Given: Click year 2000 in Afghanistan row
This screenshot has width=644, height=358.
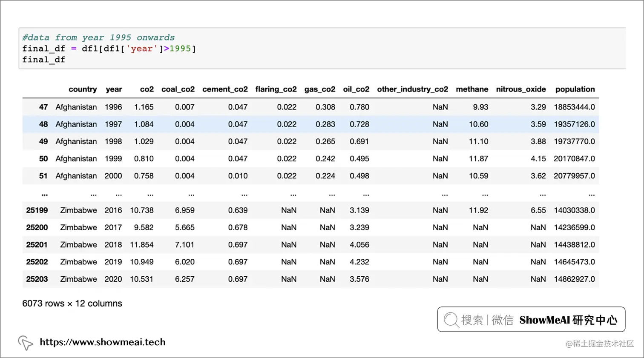Looking at the screenshot, I should coord(113,176).
